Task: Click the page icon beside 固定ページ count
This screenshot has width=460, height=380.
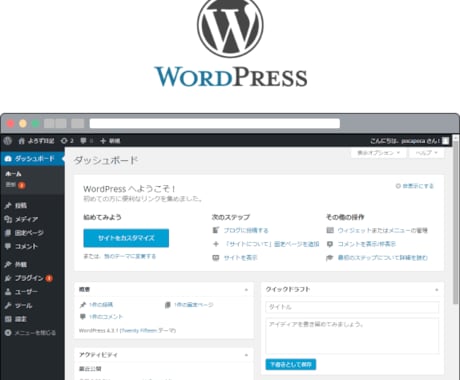Action: (168, 305)
